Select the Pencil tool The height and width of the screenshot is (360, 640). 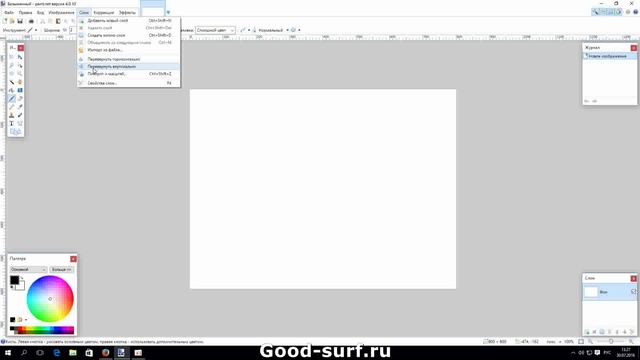11,107
